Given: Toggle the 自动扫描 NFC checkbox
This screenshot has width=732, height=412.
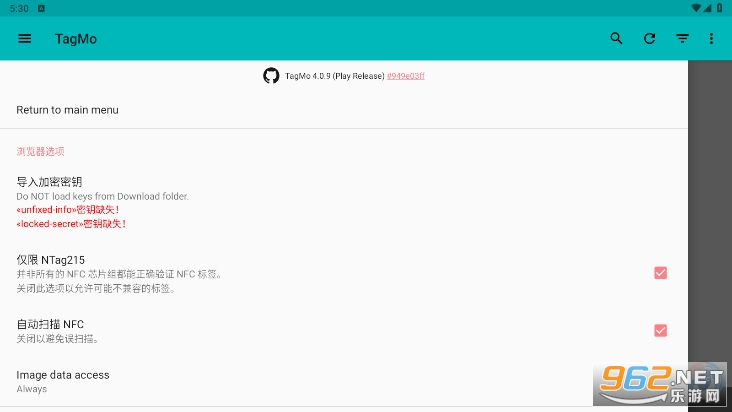Looking at the screenshot, I should pos(660,330).
